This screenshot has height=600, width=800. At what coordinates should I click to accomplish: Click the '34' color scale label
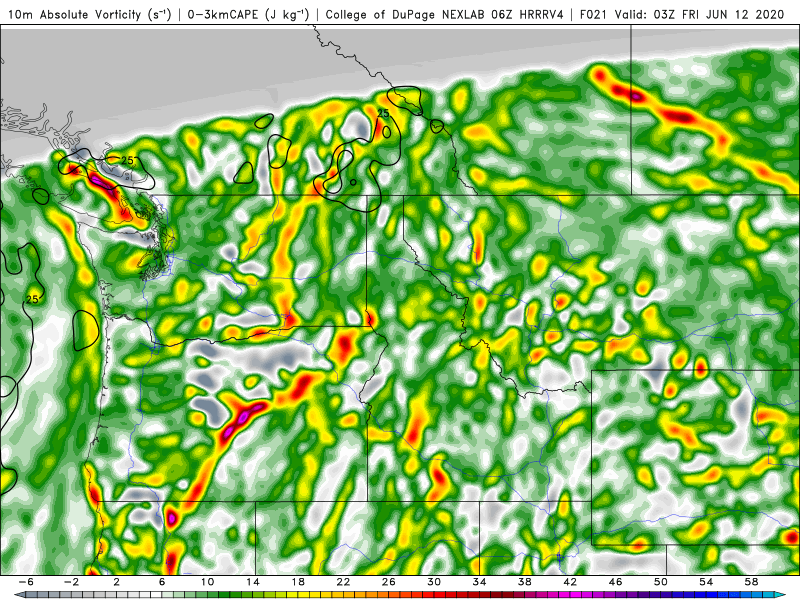479,582
